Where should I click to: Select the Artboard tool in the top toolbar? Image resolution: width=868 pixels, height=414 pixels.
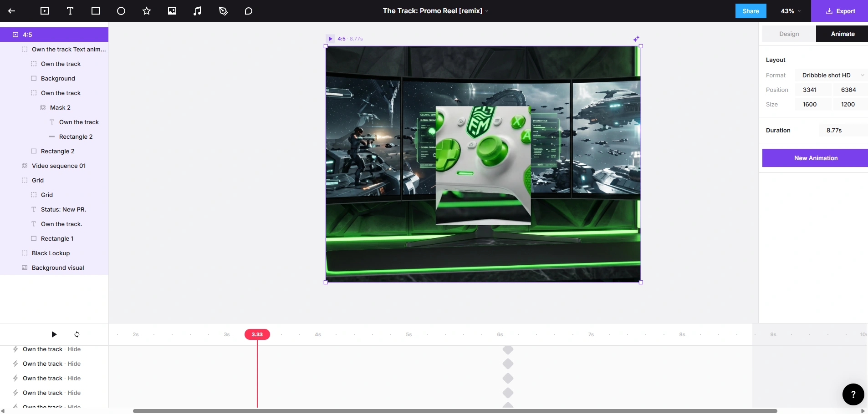pos(45,11)
